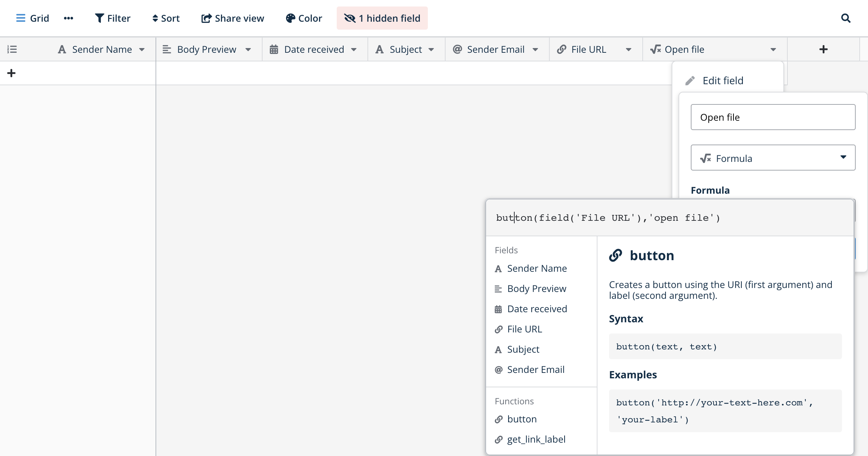
Task: Open the Grid view options ellipsis
Action: click(x=68, y=18)
